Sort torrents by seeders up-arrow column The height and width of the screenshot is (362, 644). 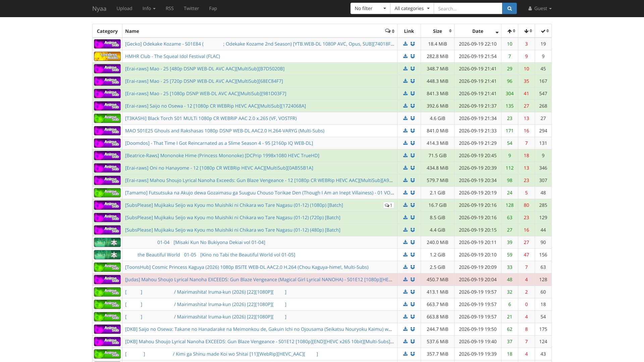[510, 31]
